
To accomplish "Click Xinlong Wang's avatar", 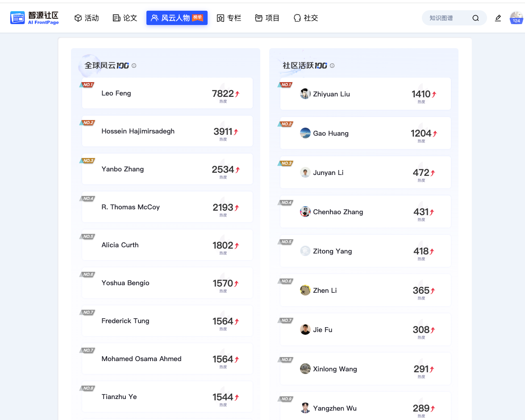I will (x=305, y=369).
